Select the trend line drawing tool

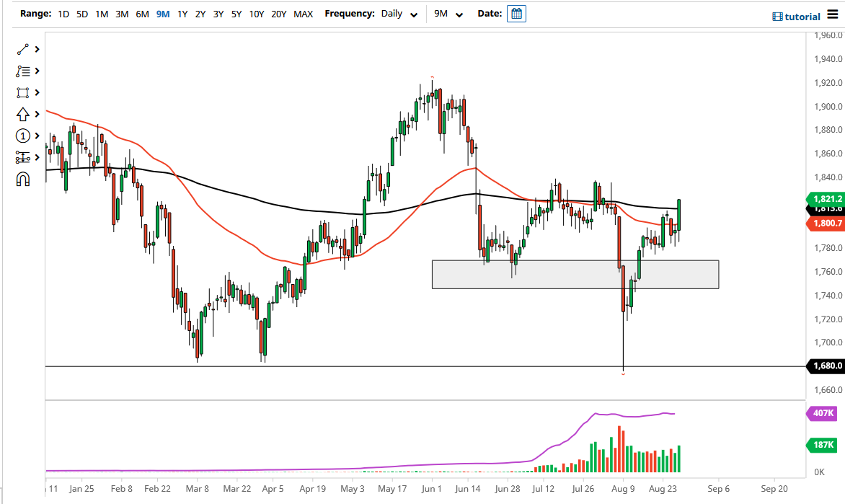click(x=22, y=49)
